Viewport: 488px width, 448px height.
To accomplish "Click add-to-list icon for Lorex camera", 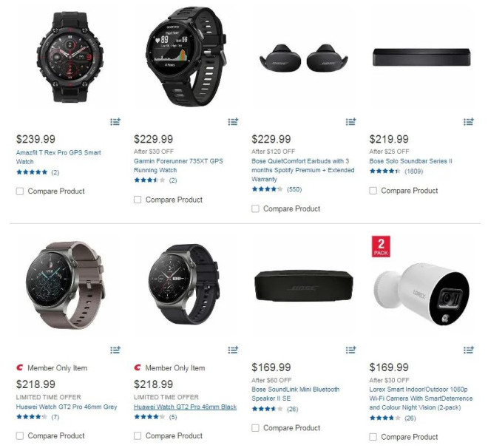I will (x=468, y=350).
